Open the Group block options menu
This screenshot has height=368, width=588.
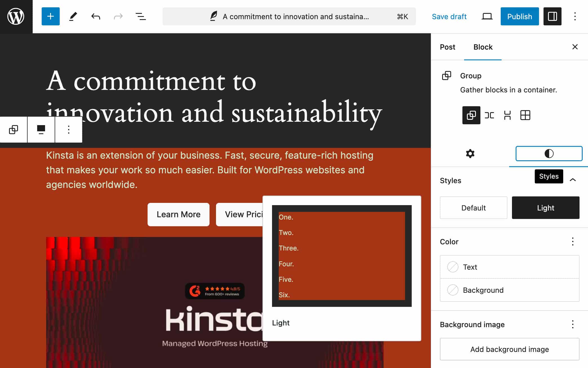pos(68,130)
